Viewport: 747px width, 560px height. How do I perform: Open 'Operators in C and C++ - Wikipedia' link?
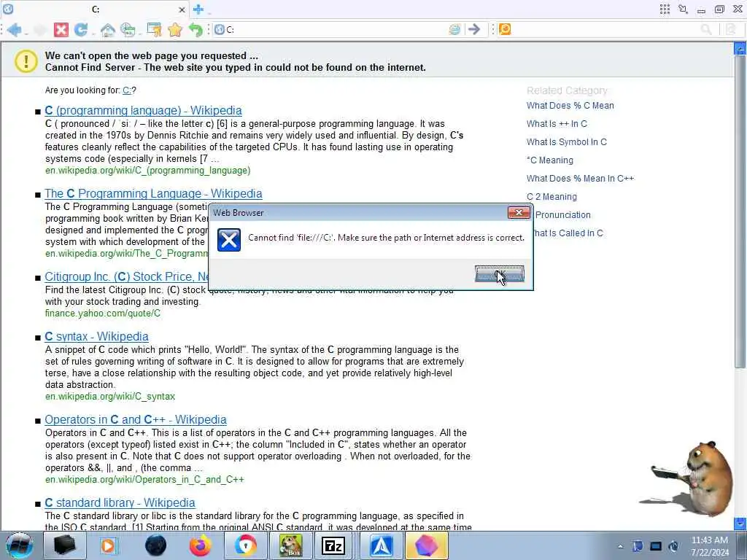[135, 419]
